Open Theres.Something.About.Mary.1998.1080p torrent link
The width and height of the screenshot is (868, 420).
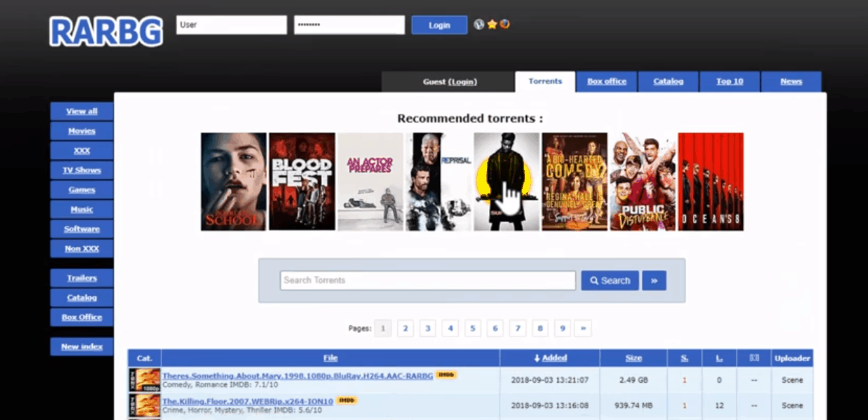[297, 376]
